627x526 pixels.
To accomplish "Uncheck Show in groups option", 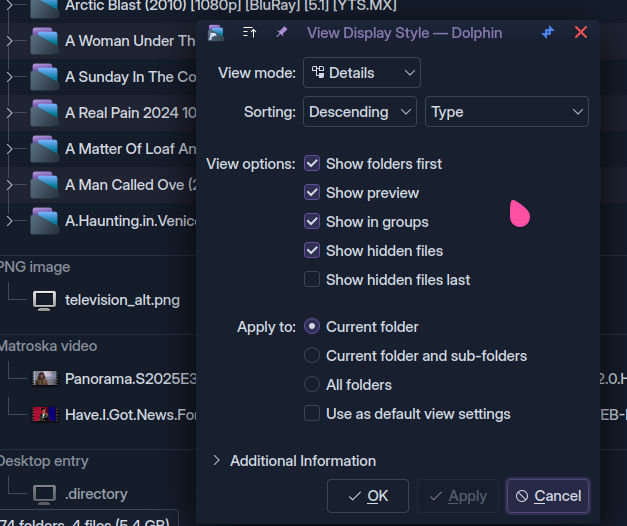I will pyautogui.click(x=312, y=222).
